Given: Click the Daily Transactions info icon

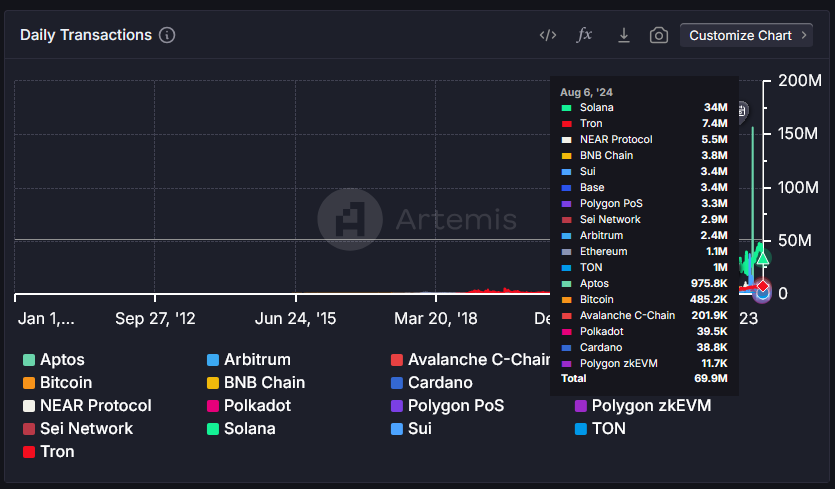Looking at the screenshot, I should [x=167, y=35].
